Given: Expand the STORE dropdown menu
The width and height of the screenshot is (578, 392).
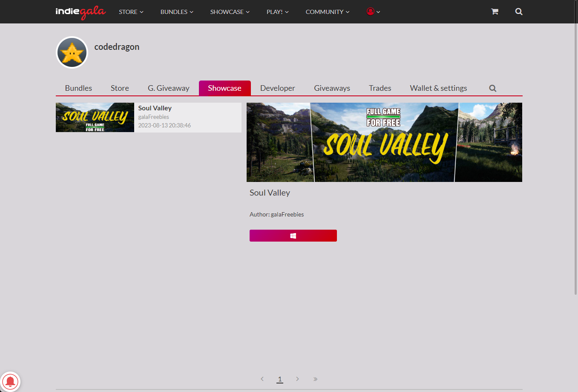Looking at the screenshot, I should click(x=131, y=12).
